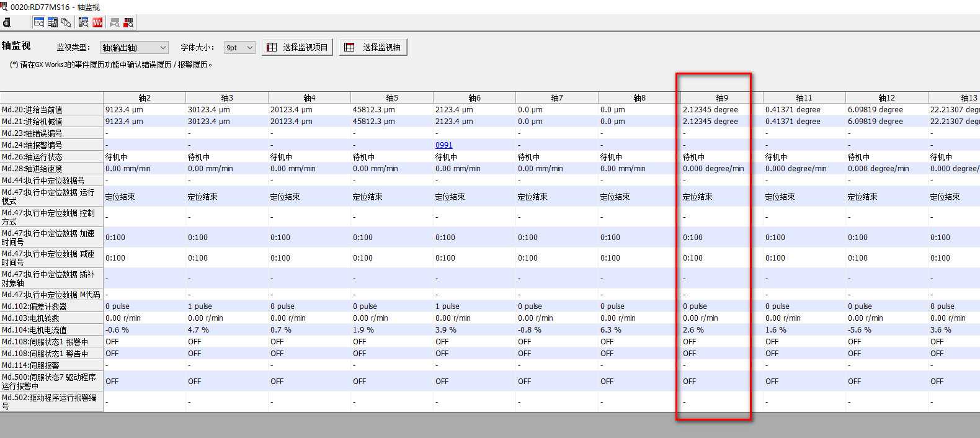
Task: Select the 轴2 column header
Action: (x=145, y=98)
